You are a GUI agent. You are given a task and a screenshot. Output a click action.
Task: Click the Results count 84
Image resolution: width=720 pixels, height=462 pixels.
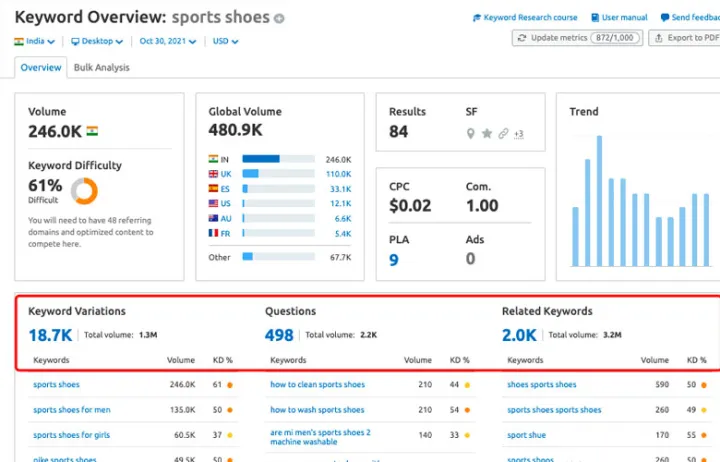(398, 132)
